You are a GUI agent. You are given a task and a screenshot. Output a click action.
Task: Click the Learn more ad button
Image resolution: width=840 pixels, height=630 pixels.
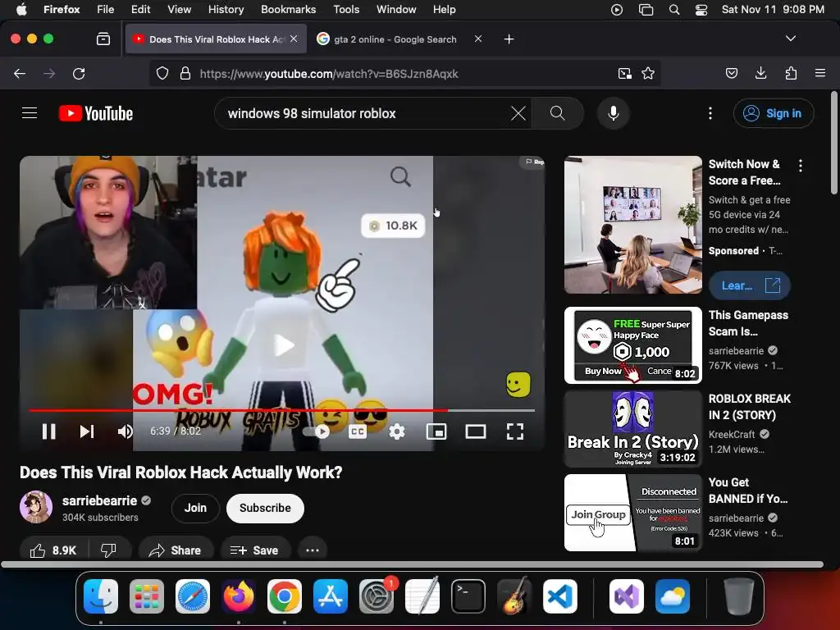[x=750, y=285]
